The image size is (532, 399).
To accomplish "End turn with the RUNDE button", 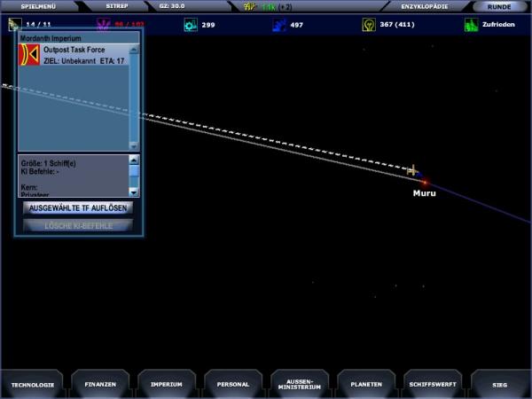I will [499, 6].
